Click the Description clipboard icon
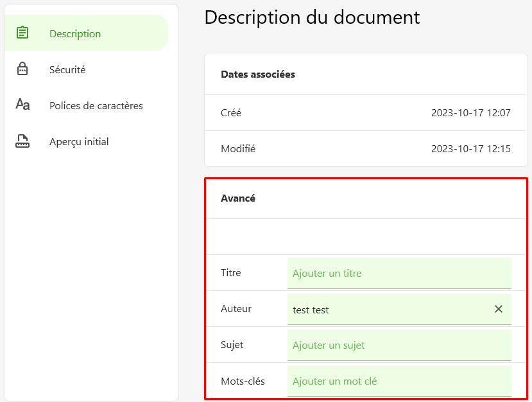This screenshot has width=532, height=402. coord(22,33)
